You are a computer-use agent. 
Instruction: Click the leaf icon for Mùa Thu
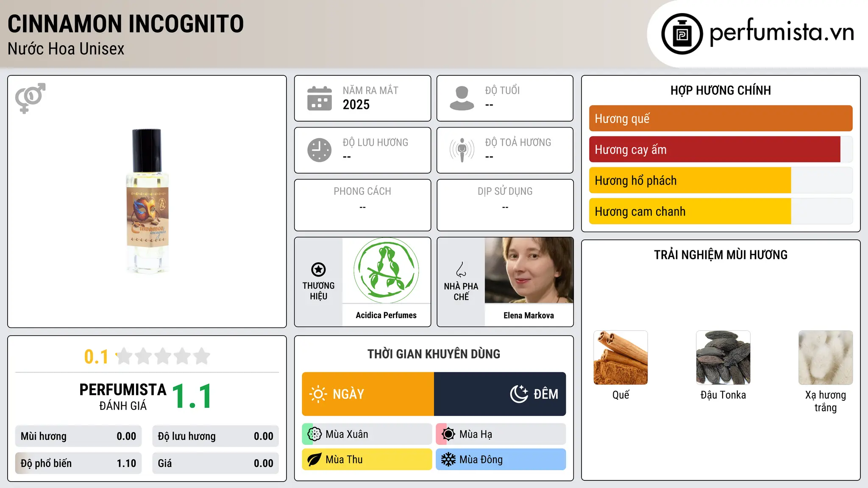314,460
